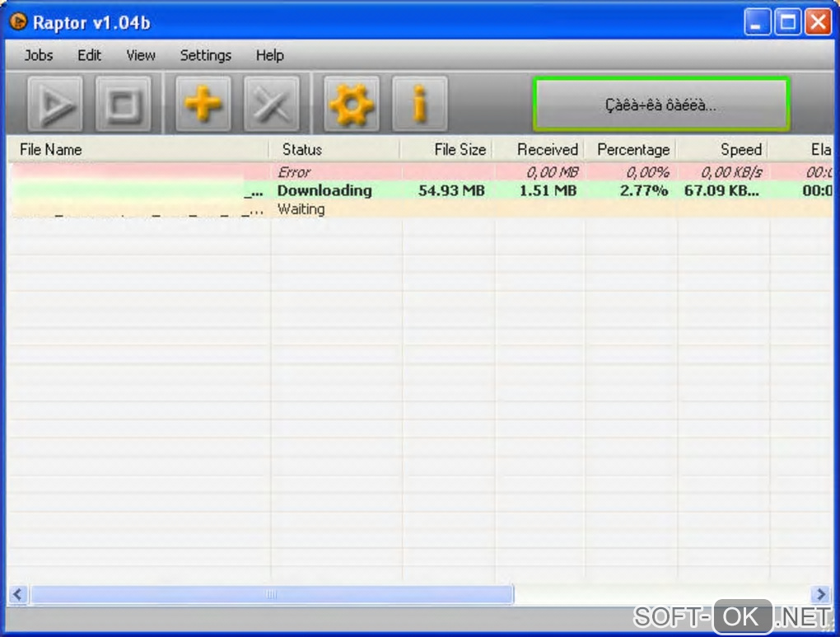Viewport: 840px width, 637px height.
Task: Sort by Status column header
Action: (334, 150)
